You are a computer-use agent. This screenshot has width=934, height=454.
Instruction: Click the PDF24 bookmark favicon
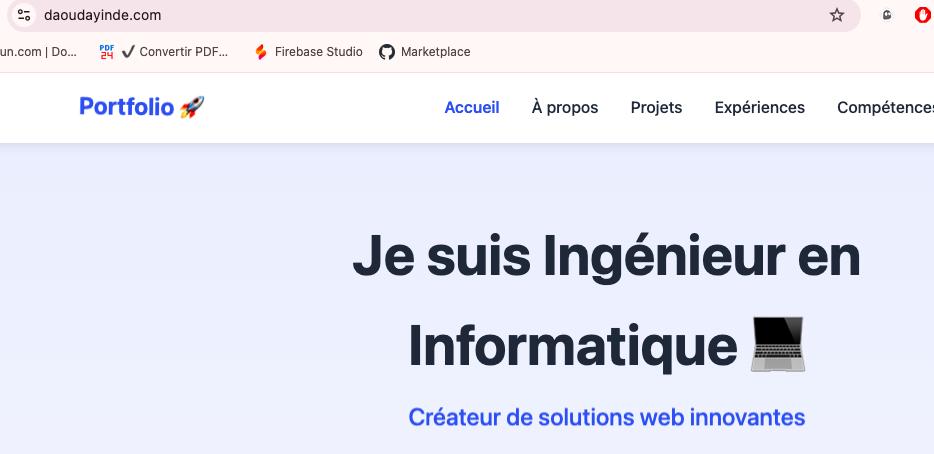[107, 52]
